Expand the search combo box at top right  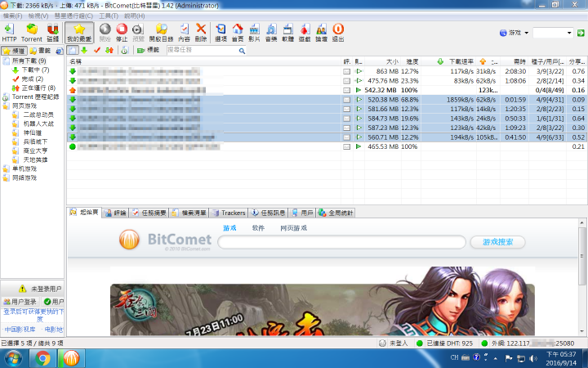click(569, 33)
